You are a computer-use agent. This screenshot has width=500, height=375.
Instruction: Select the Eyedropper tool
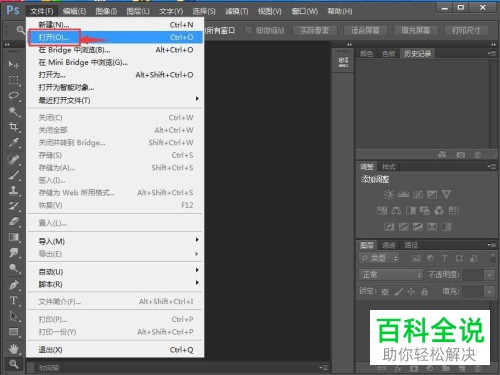(14, 142)
